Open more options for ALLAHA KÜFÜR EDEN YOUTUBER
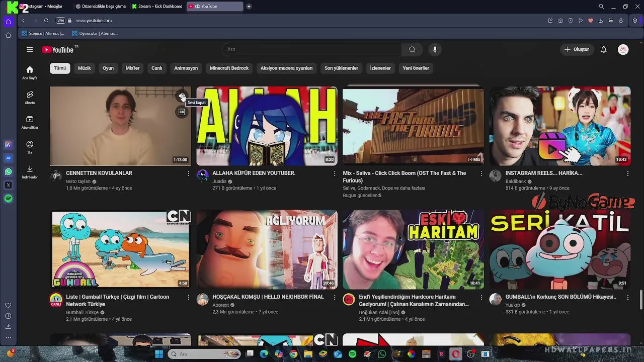Screen dimensions: 644x362 (x=335, y=173)
